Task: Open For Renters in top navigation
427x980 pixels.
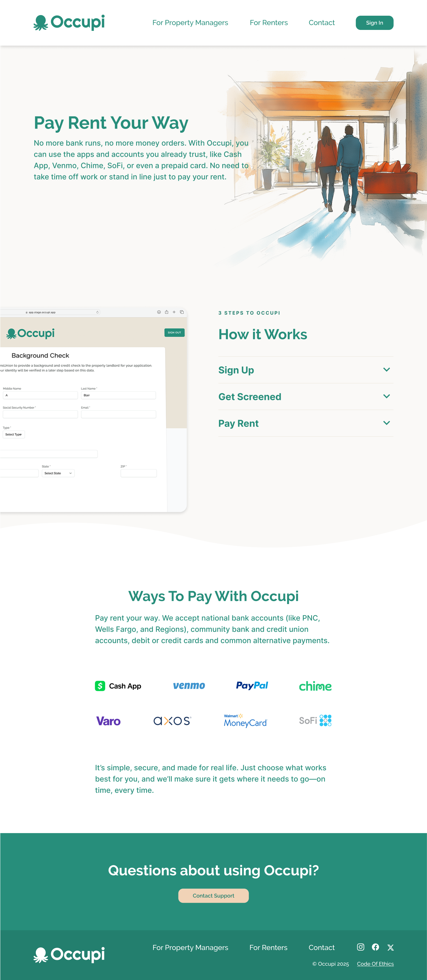Action: coord(268,23)
